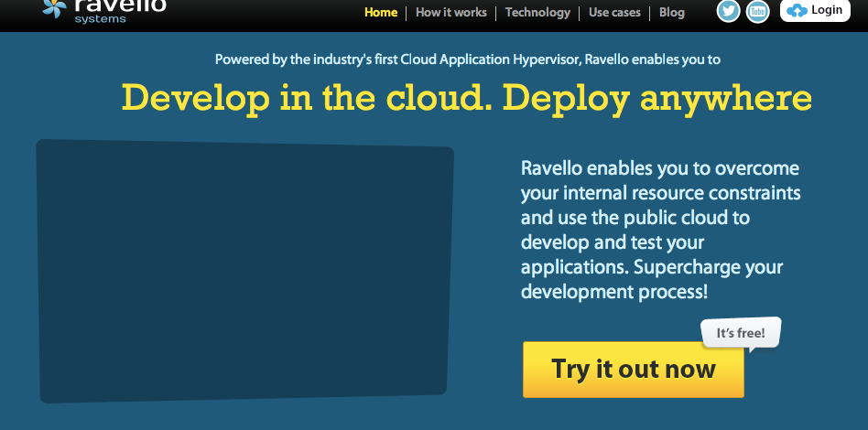Click the dark video placeholder panel
Image resolution: width=868 pixels, height=430 pixels.
pos(244,271)
